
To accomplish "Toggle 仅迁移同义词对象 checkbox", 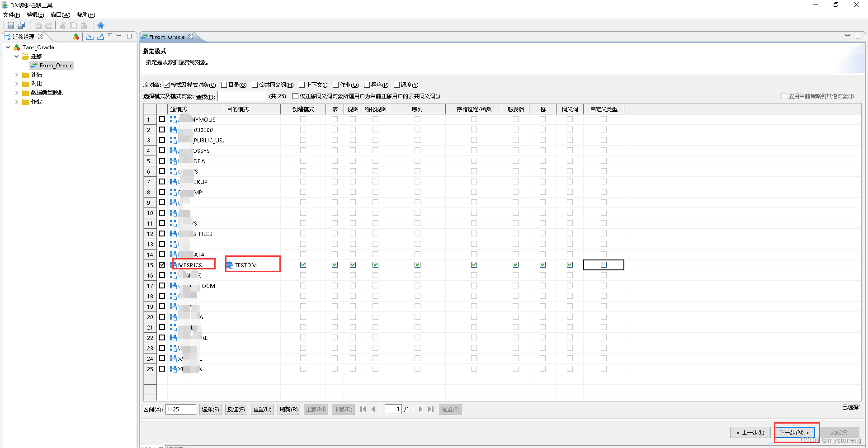I will point(296,96).
